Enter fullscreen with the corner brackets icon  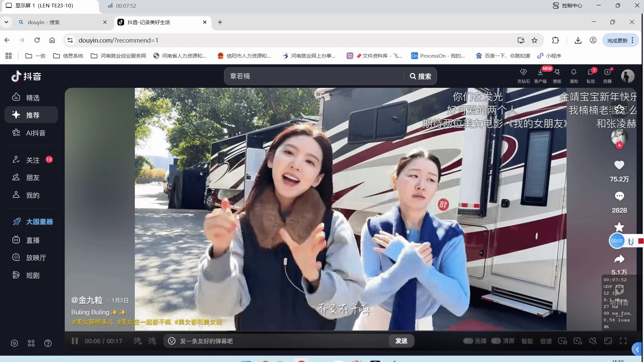623,341
